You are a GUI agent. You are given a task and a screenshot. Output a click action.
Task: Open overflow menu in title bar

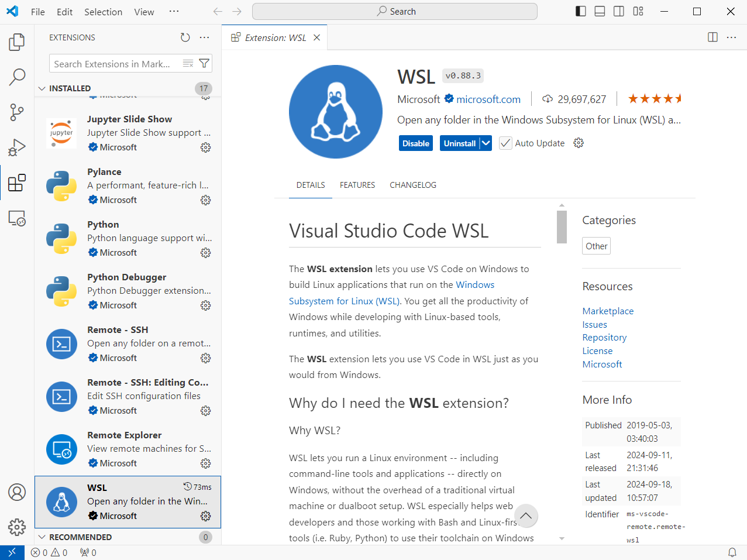pos(174,11)
